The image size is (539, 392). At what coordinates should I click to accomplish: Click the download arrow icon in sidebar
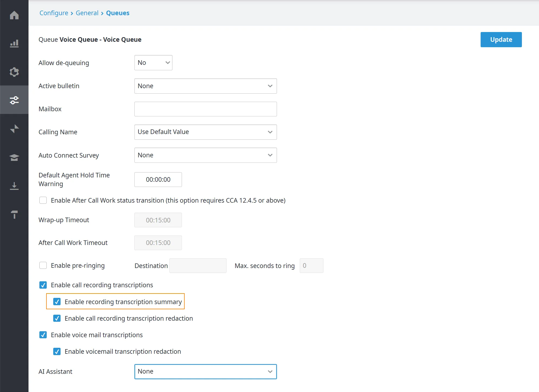(14, 186)
